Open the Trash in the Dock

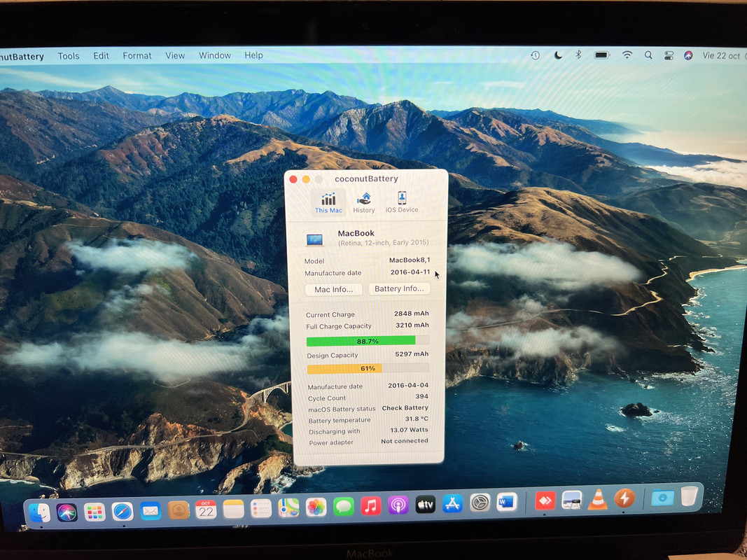689,496
